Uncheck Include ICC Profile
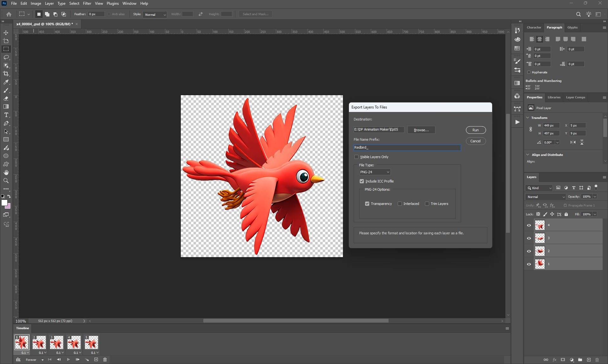 pyautogui.click(x=362, y=181)
